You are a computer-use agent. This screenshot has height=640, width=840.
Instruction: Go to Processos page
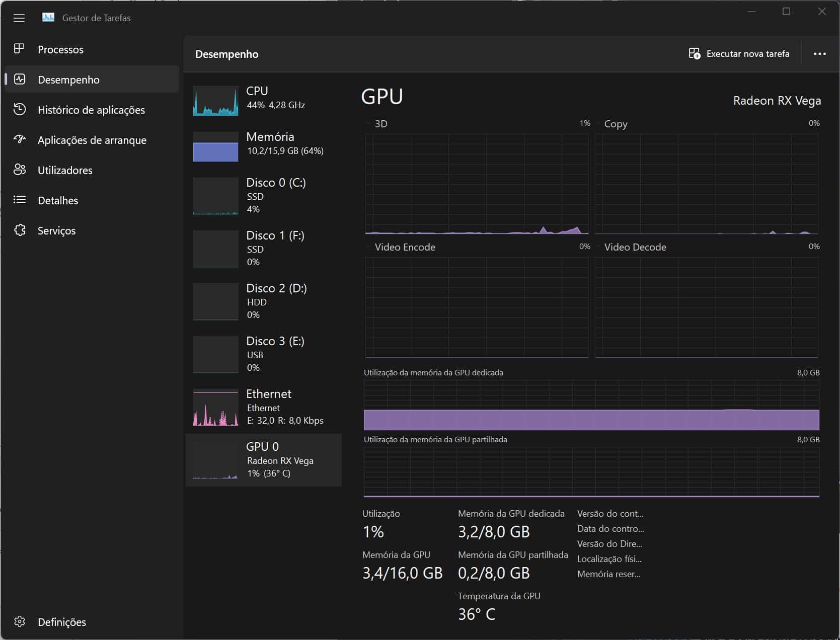tap(92, 49)
